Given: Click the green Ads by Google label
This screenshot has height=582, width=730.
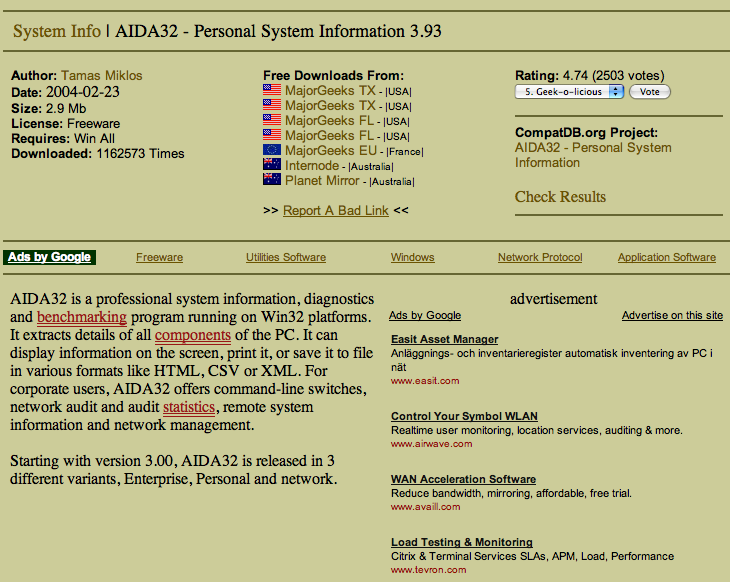Looking at the screenshot, I should tap(49, 257).
